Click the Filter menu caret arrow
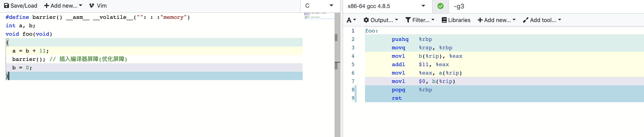 (x=433, y=20)
